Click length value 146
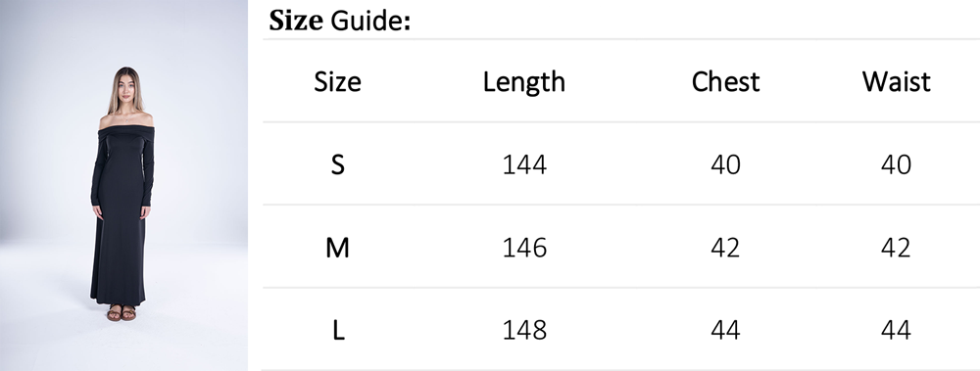 (524, 248)
